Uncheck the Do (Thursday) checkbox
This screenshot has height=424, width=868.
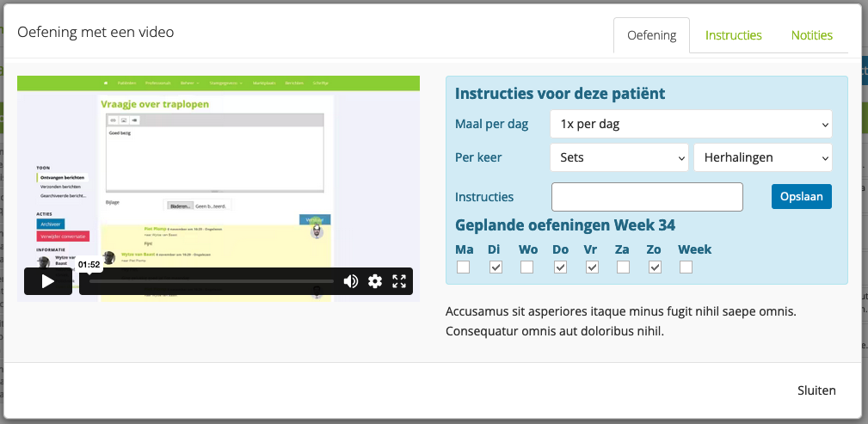[560, 267]
